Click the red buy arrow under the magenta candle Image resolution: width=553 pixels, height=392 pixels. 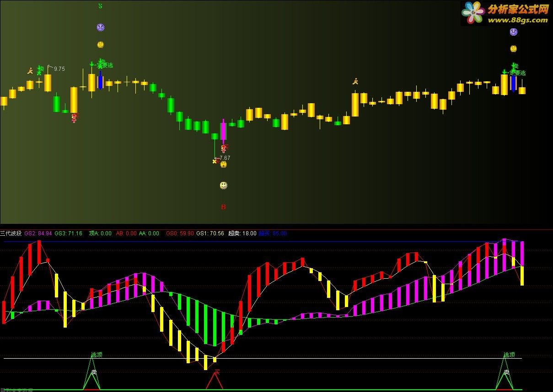(x=224, y=148)
